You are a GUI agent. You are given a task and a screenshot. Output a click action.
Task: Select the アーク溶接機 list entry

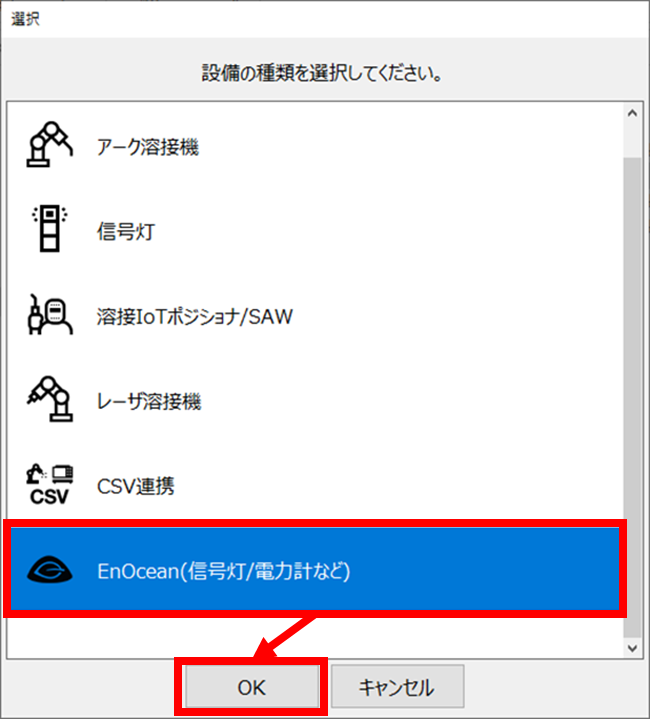point(315,146)
